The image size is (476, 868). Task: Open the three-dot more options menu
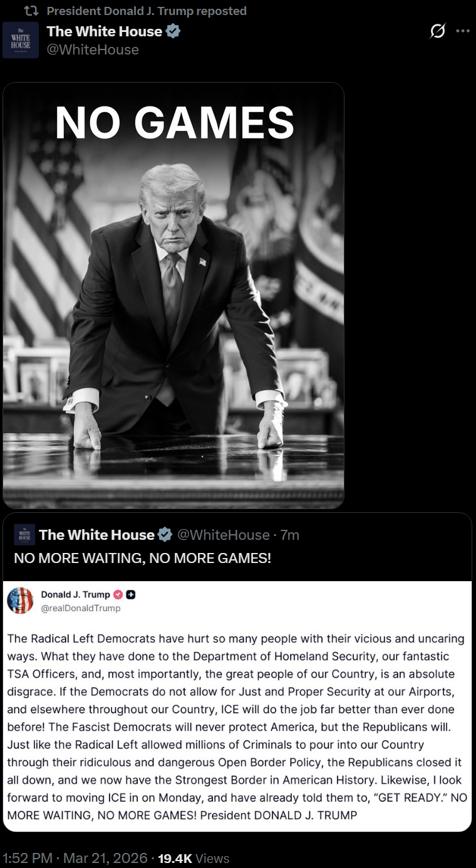pyautogui.click(x=462, y=31)
